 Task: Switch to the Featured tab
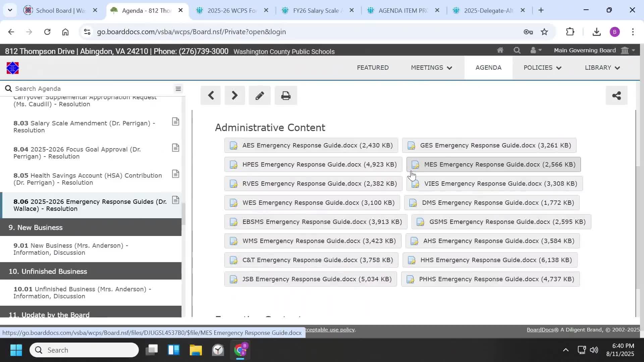pos(373,68)
